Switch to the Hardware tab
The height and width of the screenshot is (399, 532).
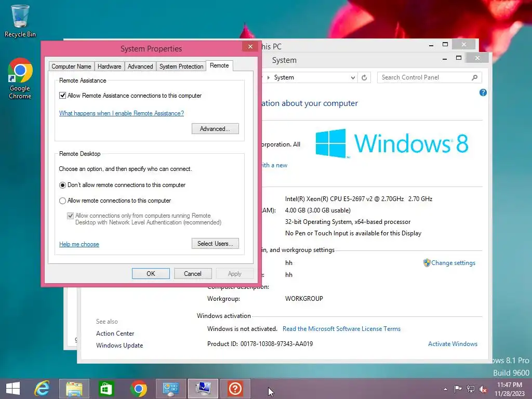point(109,66)
